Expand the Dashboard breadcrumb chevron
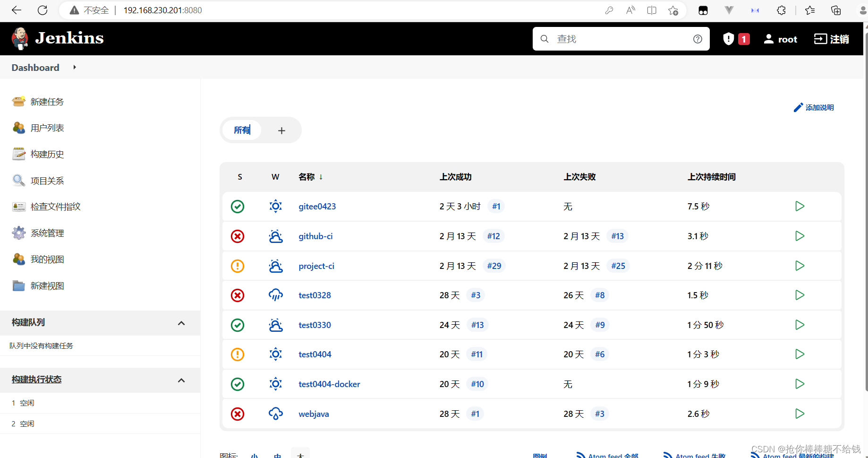The width and height of the screenshot is (868, 458). 74,67
